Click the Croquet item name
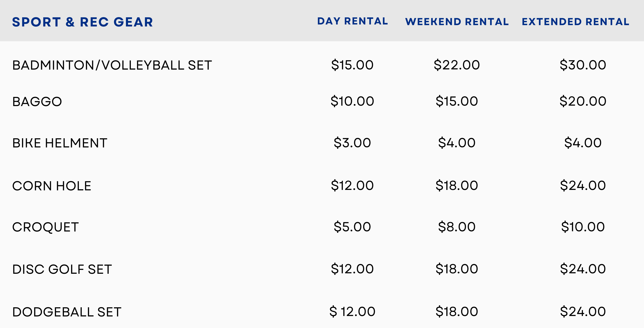 [x=46, y=227]
